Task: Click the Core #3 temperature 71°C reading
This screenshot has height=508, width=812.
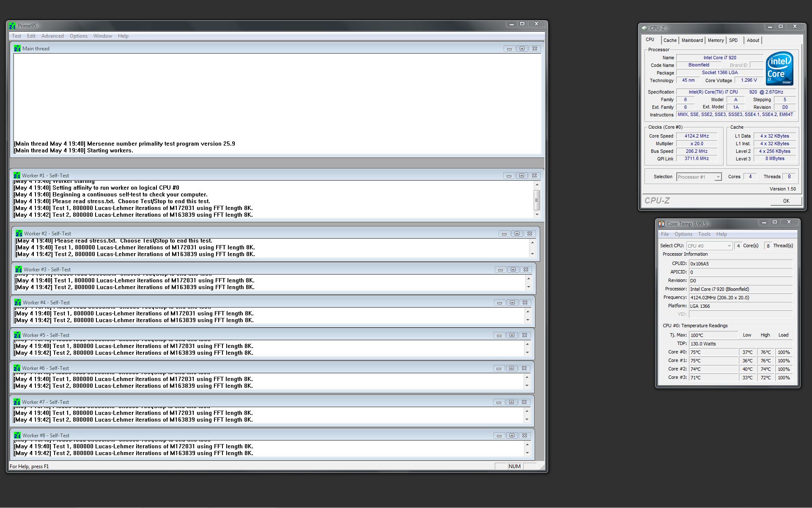Action: [x=713, y=378]
